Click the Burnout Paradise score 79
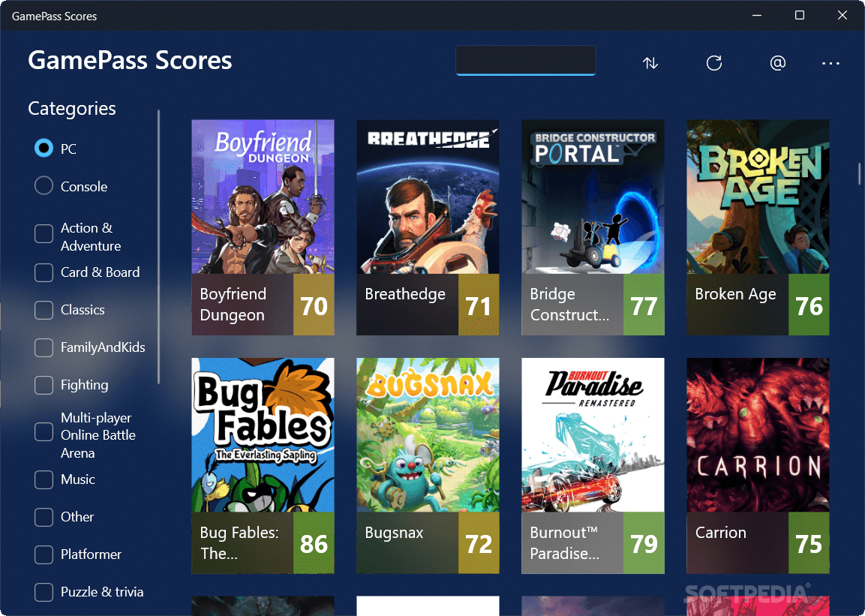The width and height of the screenshot is (865, 616). (644, 543)
